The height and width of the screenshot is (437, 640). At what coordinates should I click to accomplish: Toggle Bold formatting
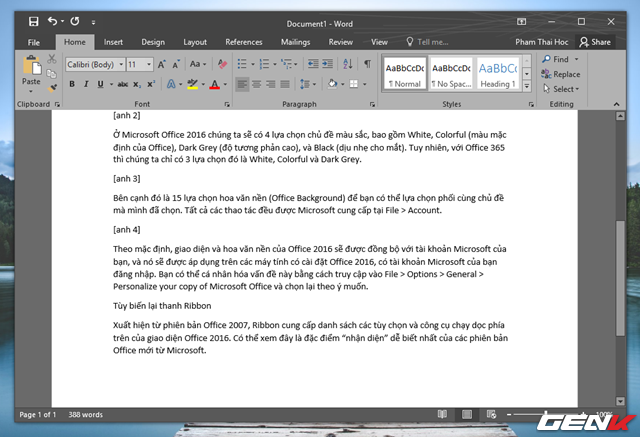[x=72, y=84]
